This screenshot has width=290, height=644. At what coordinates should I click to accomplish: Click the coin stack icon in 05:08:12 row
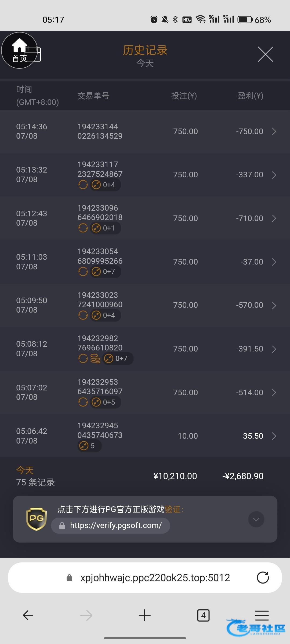pos(95,358)
